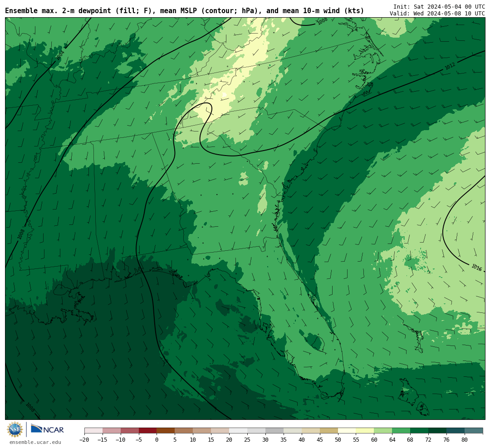Click the 50 colorbar tick label
490x448 pixels.
pos(338,439)
